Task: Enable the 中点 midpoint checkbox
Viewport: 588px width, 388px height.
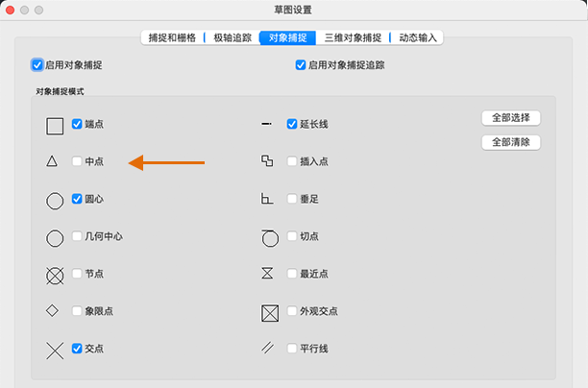Action: pyautogui.click(x=77, y=161)
